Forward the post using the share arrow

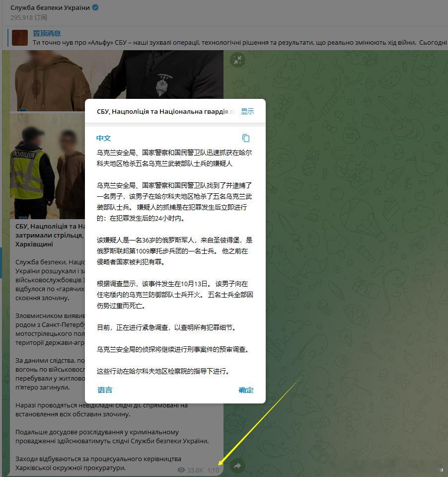click(237, 466)
